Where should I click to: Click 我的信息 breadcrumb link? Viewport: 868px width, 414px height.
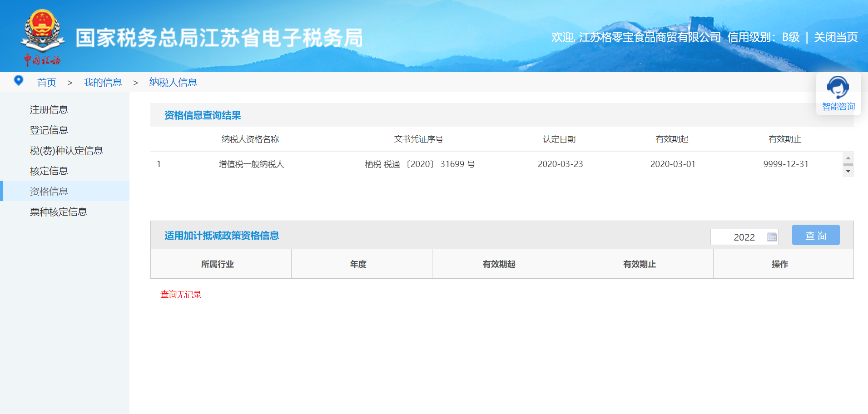pyautogui.click(x=103, y=83)
